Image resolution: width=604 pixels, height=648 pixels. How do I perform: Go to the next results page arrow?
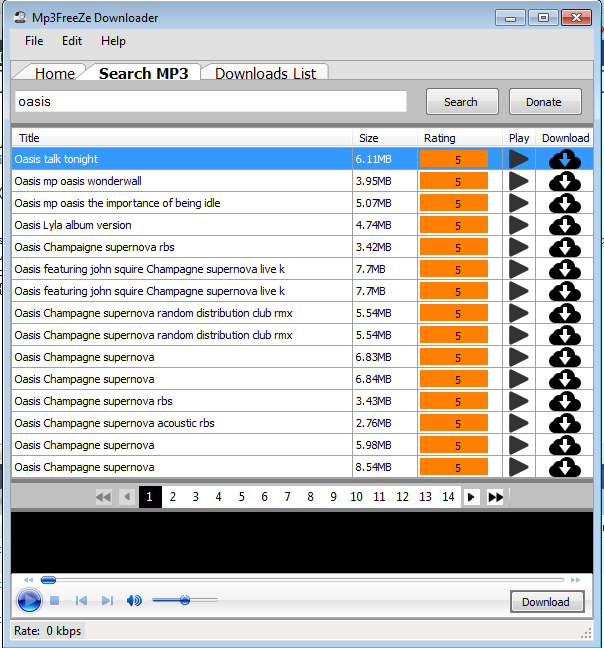[x=471, y=497]
